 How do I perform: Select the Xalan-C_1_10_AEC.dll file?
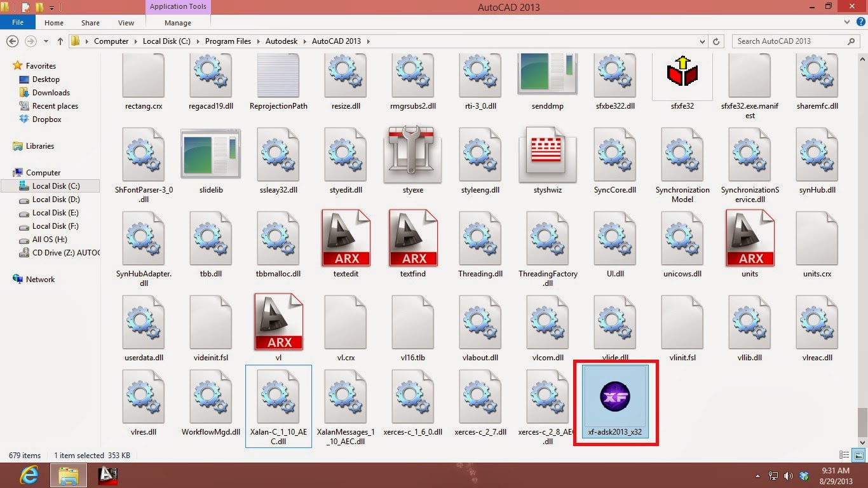point(278,406)
